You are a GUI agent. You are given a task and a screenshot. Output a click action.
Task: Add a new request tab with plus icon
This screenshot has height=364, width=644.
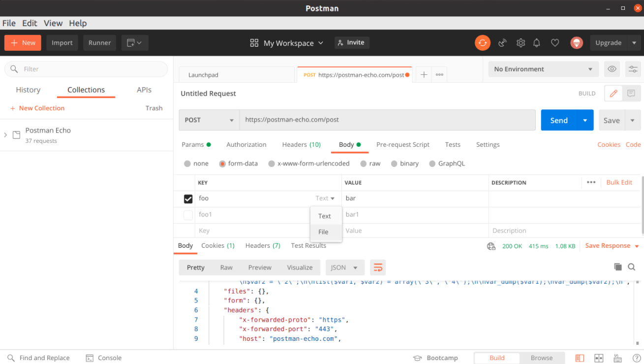(x=424, y=75)
